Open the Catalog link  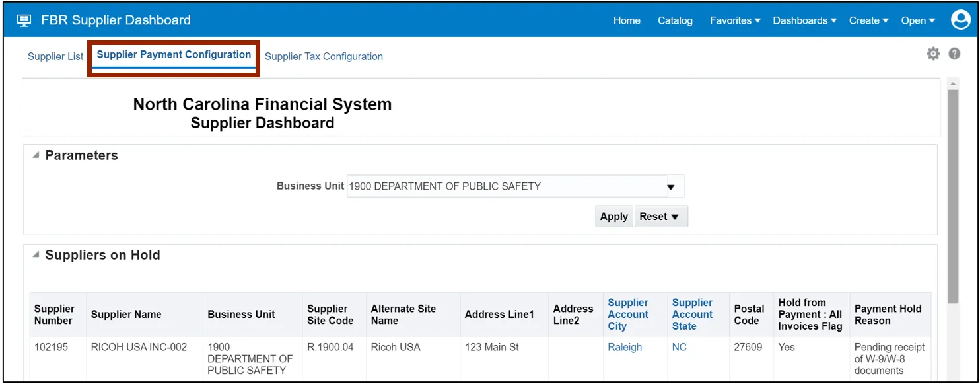coord(675,20)
